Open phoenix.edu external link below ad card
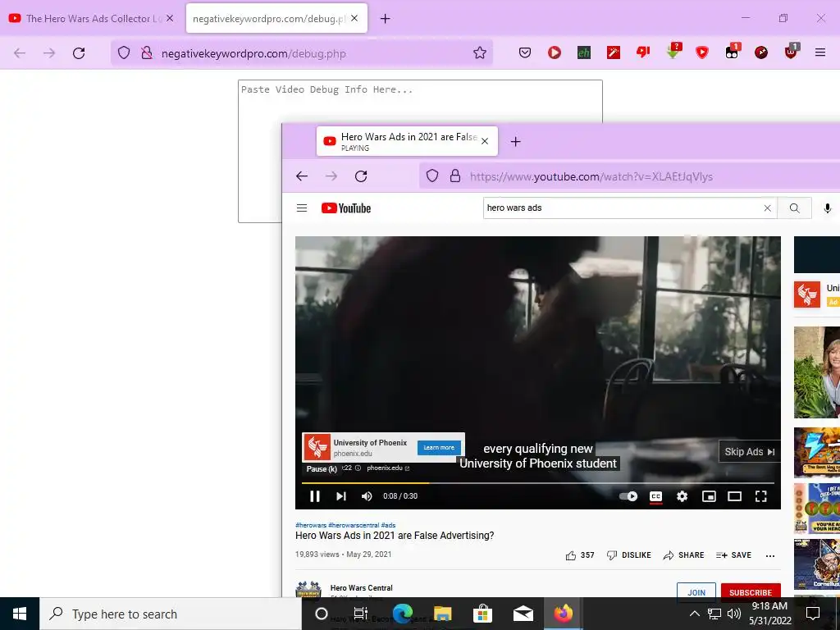Viewport: 840px width, 630px height. tap(388, 468)
